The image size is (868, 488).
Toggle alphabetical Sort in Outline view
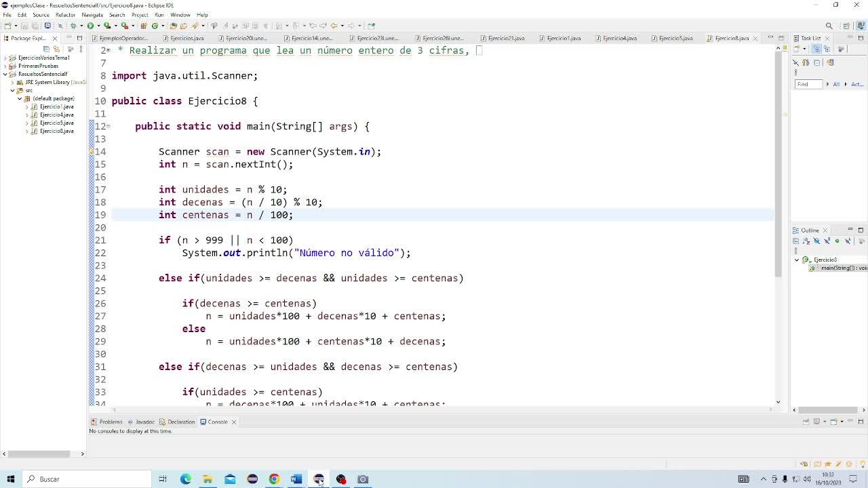coord(806,241)
